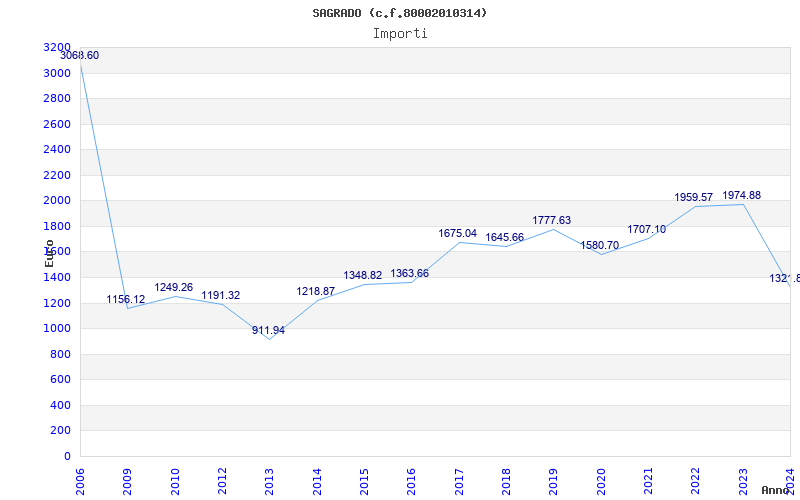This screenshot has width=800, height=500.
Task: Select the data label 1675.04
Action: 458,233
